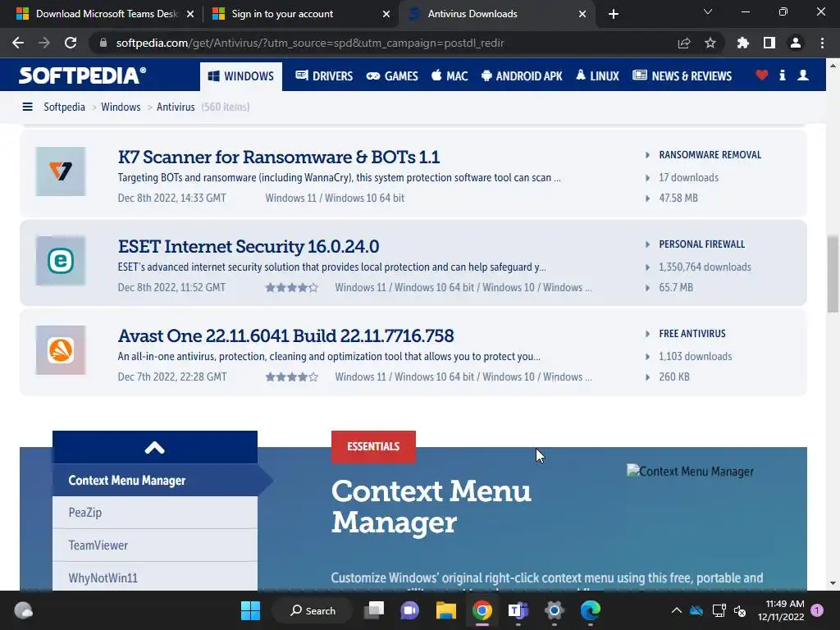Open the Mac section
Screen dimensions: 840x630
click(x=450, y=76)
